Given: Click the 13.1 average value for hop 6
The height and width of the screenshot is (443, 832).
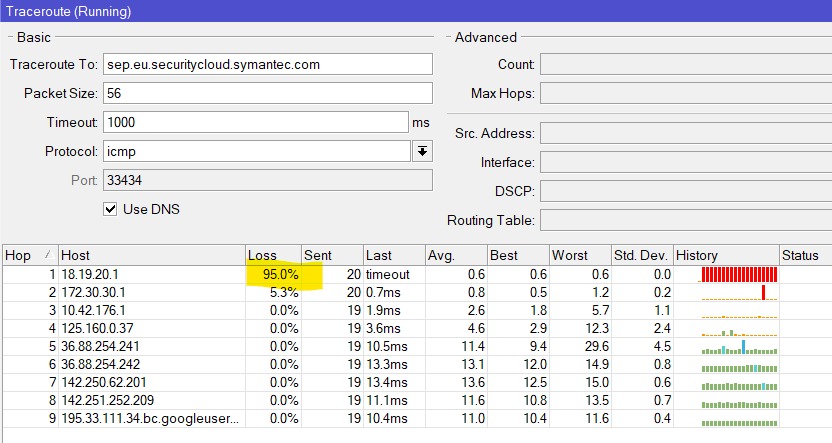Looking at the screenshot, I should 473,364.
